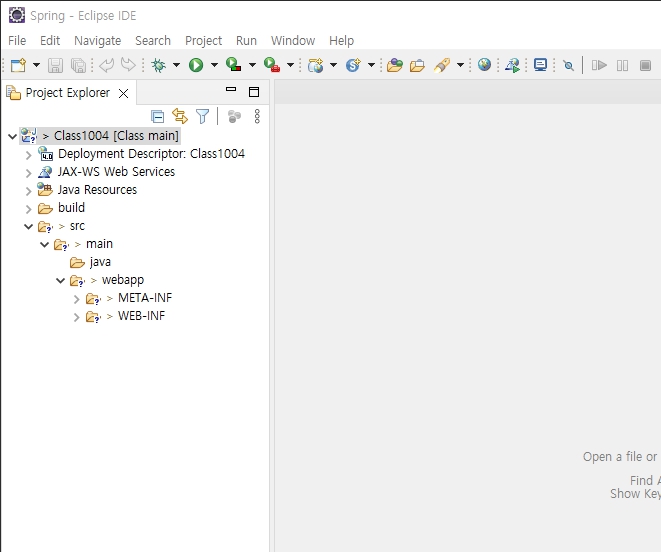Image resolution: width=661 pixels, height=552 pixels.
Task: Open the Coverage dropdown arrow
Action: [x=253, y=65]
